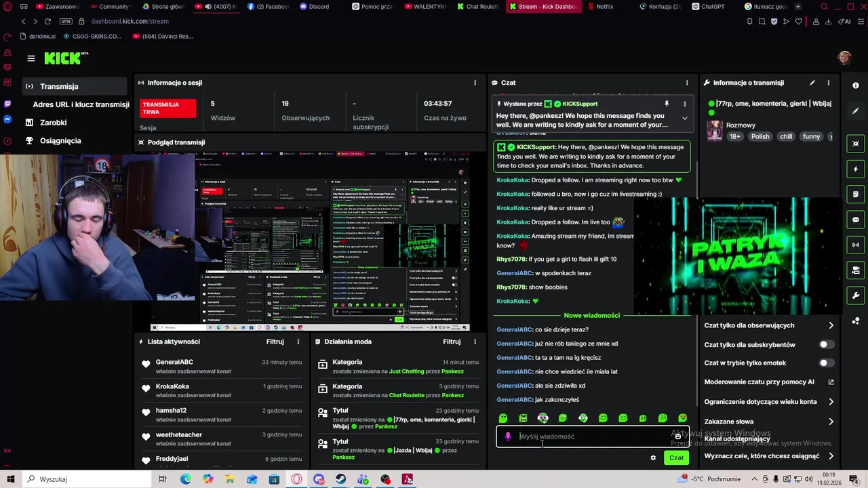Switch to the Netflix browser tab

point(604,7)
